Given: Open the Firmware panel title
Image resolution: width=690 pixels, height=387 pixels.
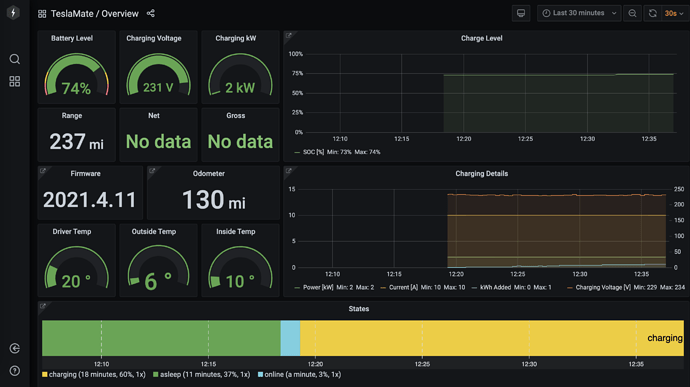Looking at the screenshot, I should (x=85, y=173).
